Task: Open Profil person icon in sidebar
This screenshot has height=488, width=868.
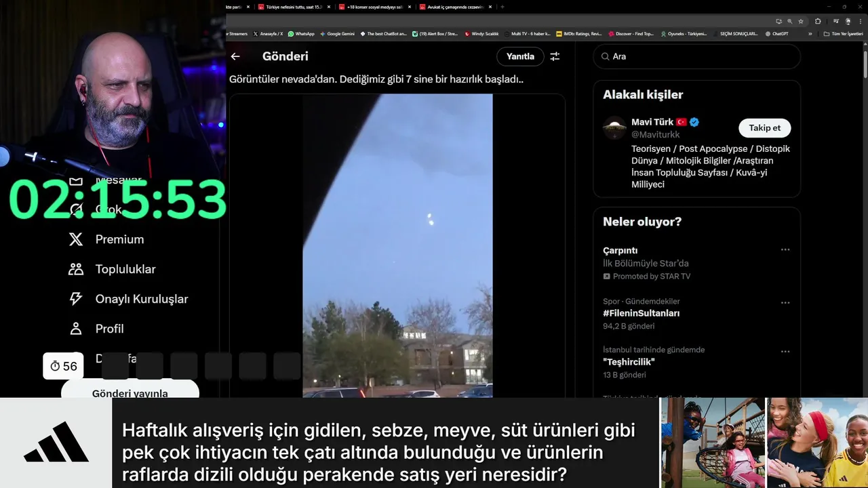Action: 76,329
